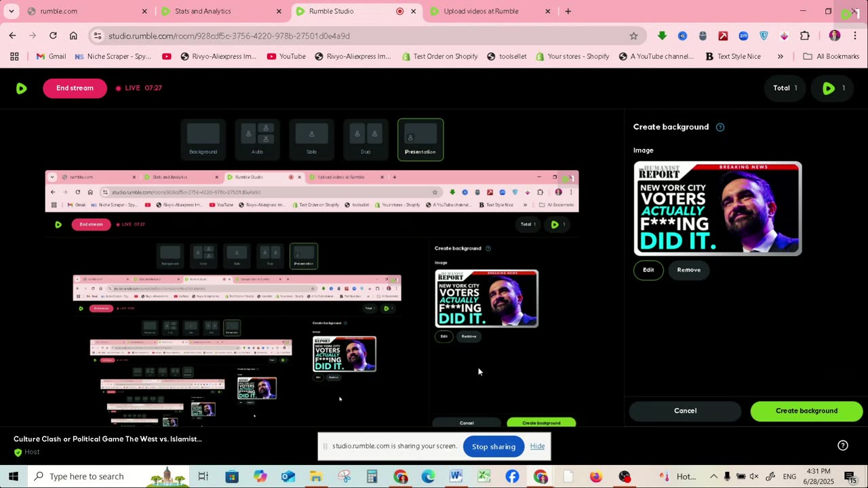This screenshot has width=868, height=488.
Task: Open the blue shield extension
Action: coord(764,36)
